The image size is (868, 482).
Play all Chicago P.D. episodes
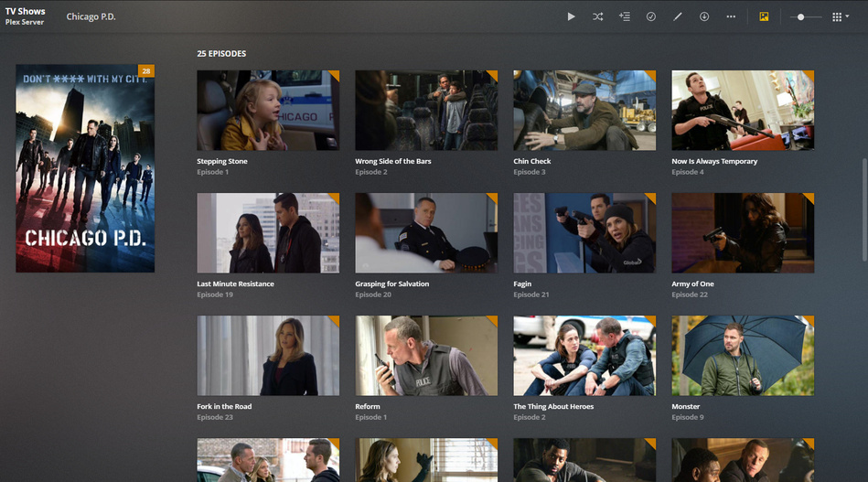571,16
